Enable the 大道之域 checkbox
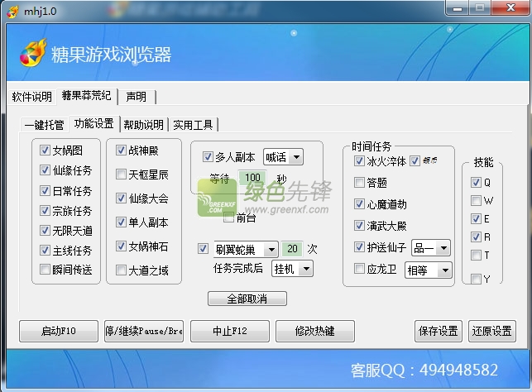The image size is (532, 392). pos(121,270)
